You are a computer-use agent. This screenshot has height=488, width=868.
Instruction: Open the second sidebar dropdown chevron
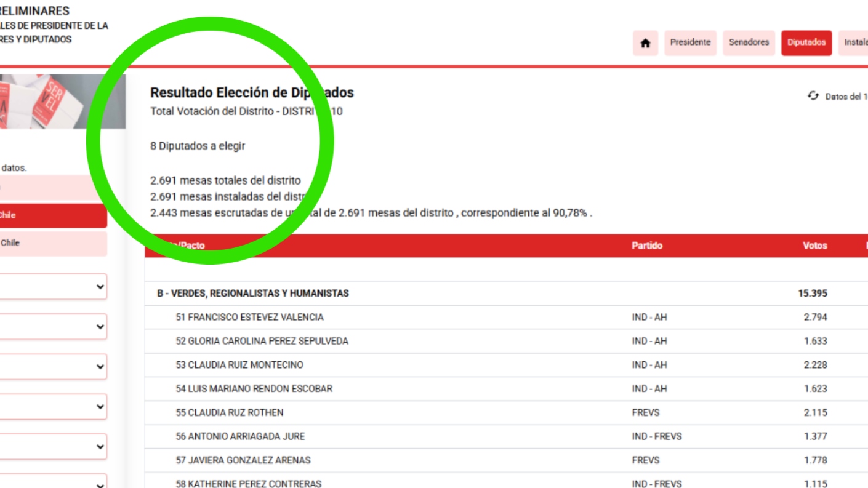[x=100, y=327]
